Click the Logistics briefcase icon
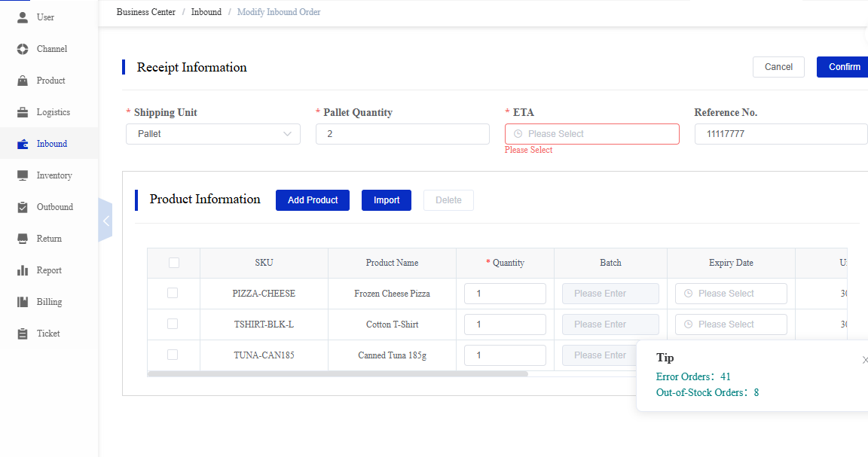This screenshot has height=457, width=868. [x=23, y=112]
